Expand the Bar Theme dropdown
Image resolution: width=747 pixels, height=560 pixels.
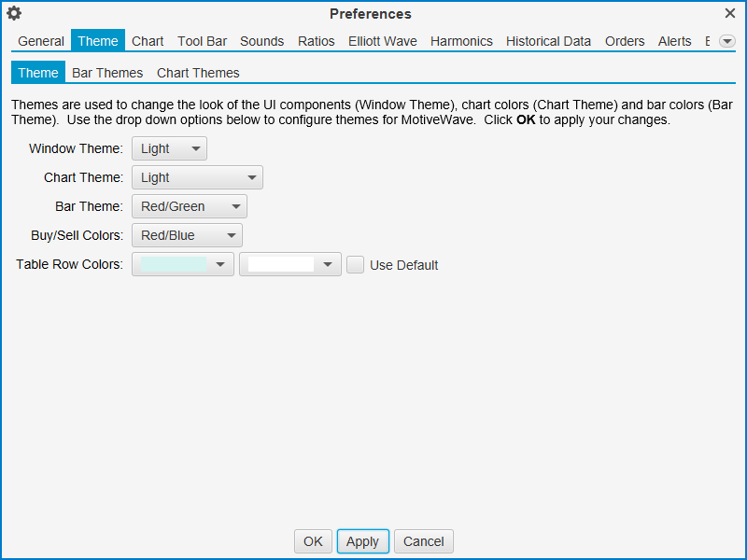[189, 206]
